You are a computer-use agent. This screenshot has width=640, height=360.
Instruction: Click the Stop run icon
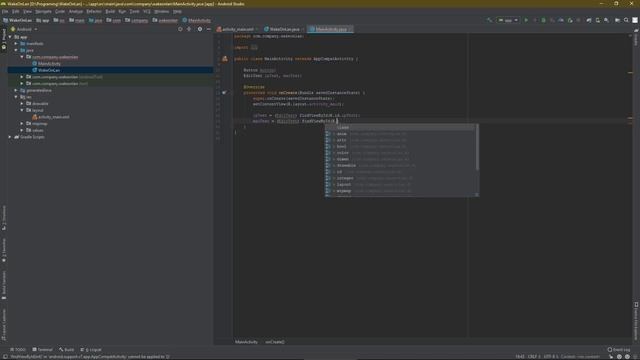[x=578, y=20]
